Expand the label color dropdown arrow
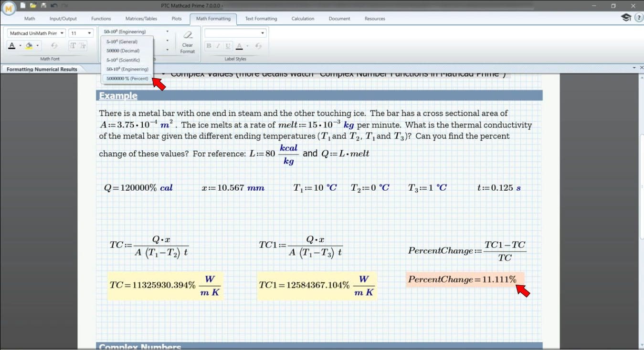 pyautogui.click(x=246, y=46)
